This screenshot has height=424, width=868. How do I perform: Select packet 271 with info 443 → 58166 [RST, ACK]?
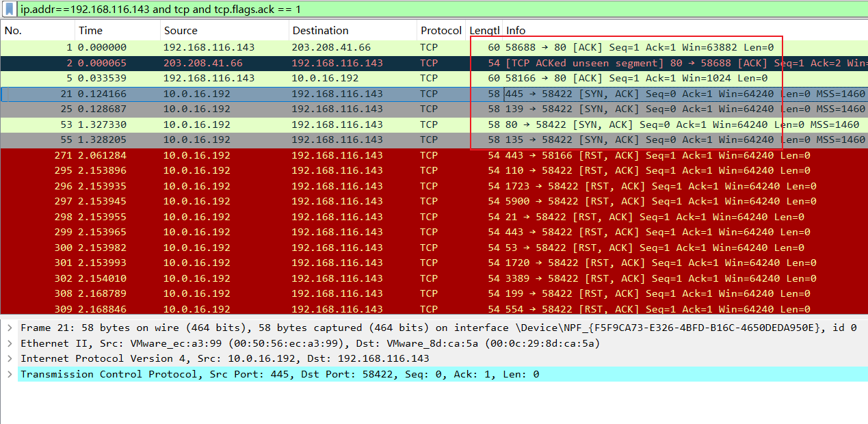[x=434, y=155]
